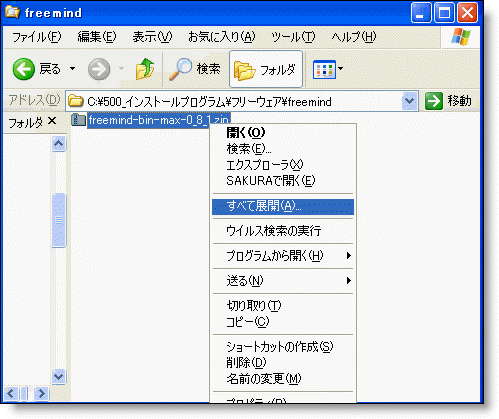Open the ヘルプ(H) menu
The height and width of the screenshot is (419, 499).
tap(354, 37)
